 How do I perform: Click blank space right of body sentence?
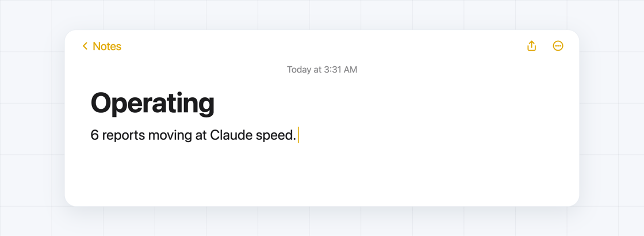[435, 135]
